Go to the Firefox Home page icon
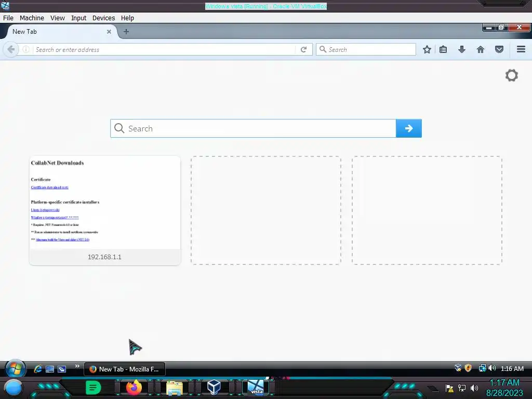This screenshot has width=532, height=399. click(x=481, y=49)
